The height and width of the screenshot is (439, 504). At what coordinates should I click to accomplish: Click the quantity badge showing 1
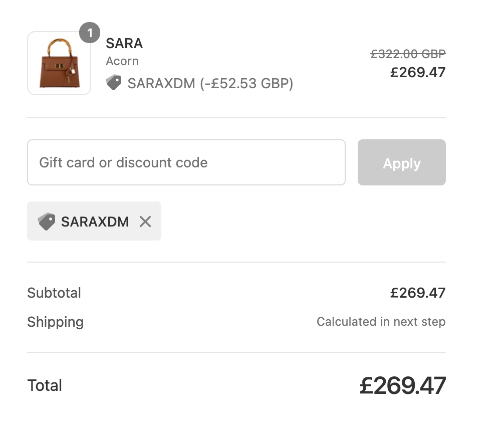point(90,33)
